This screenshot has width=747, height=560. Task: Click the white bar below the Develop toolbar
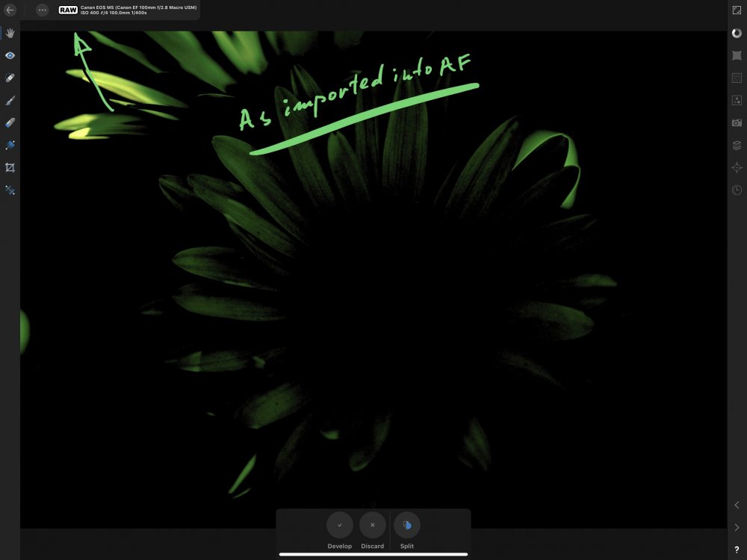(x=373, y=554)
